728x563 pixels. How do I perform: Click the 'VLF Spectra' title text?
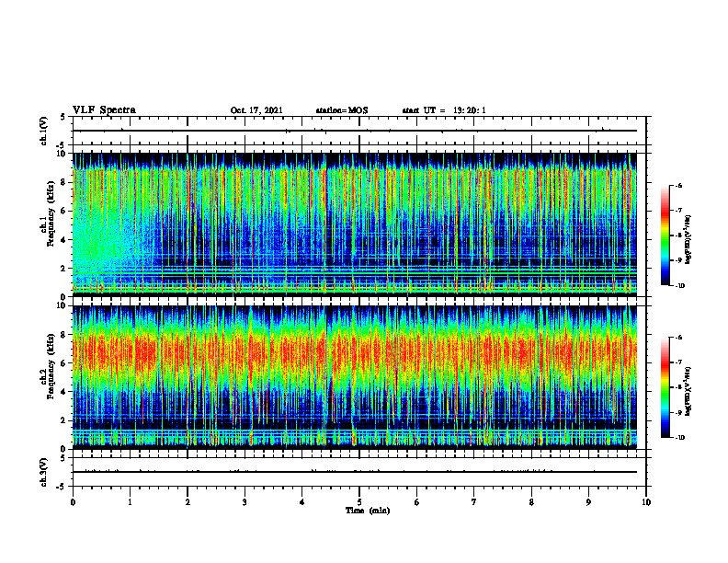pos(104,110)
